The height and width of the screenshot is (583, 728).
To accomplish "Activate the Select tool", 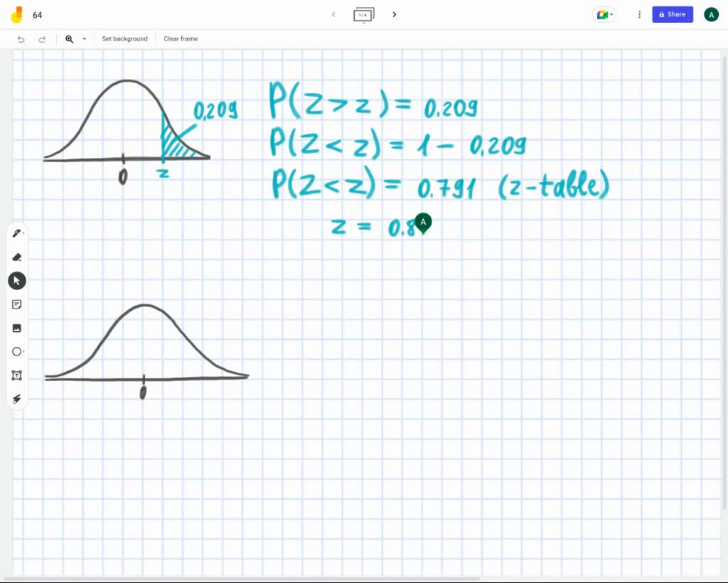I will coord(16,280).
